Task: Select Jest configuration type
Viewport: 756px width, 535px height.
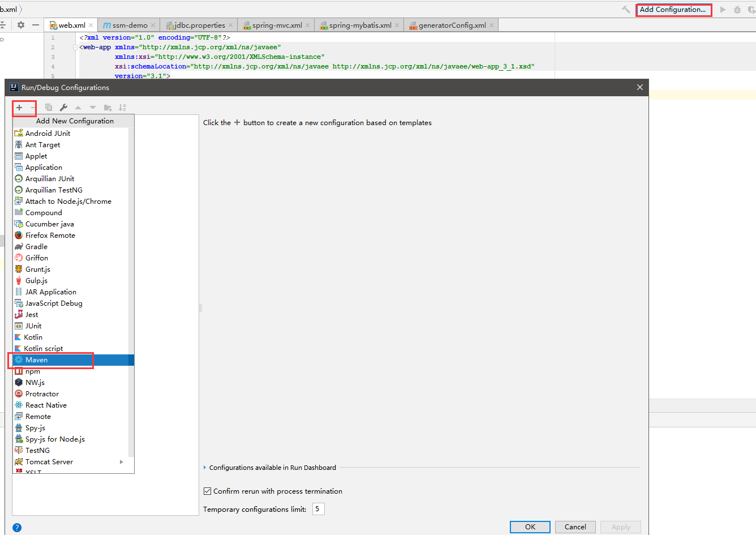Action: 71,315
